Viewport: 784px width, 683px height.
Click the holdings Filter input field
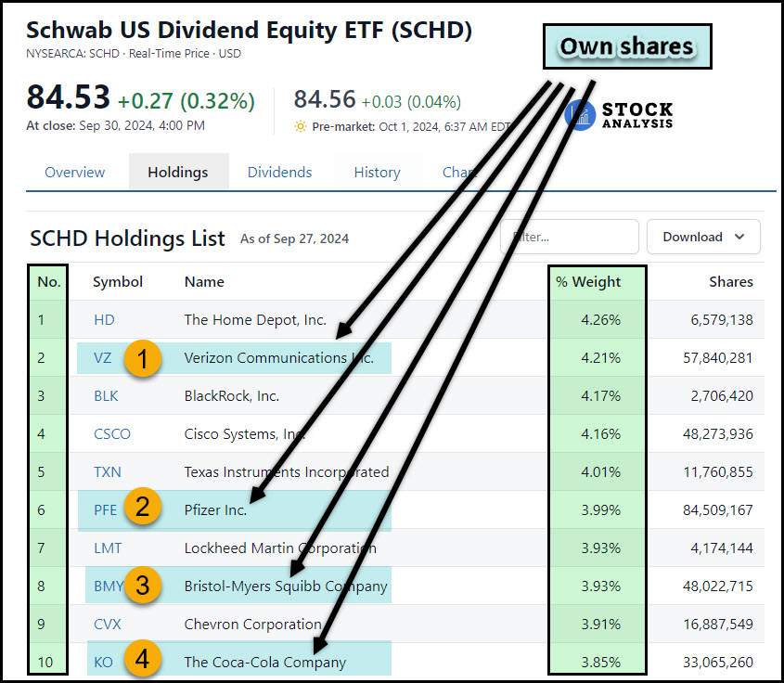[570, 237]
